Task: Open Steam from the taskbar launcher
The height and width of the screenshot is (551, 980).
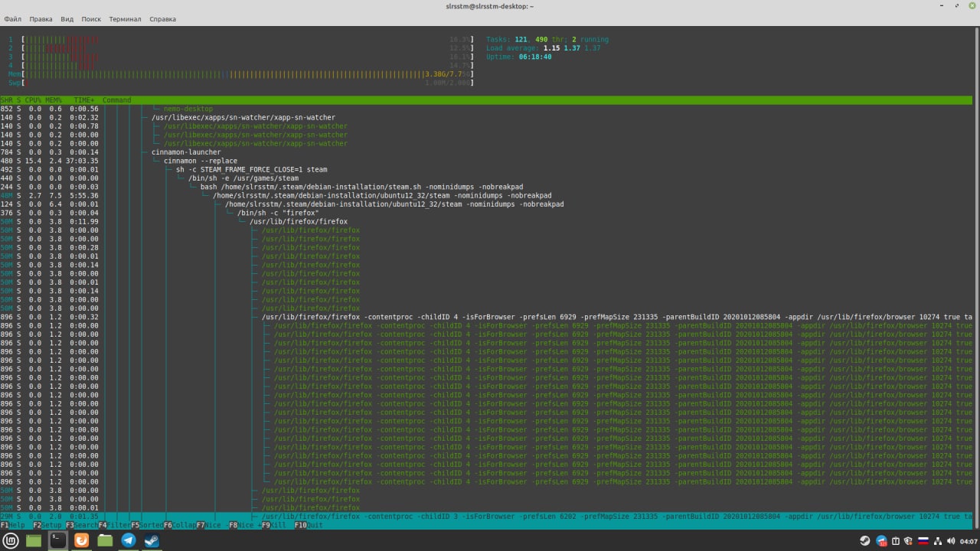Action: 152,540
